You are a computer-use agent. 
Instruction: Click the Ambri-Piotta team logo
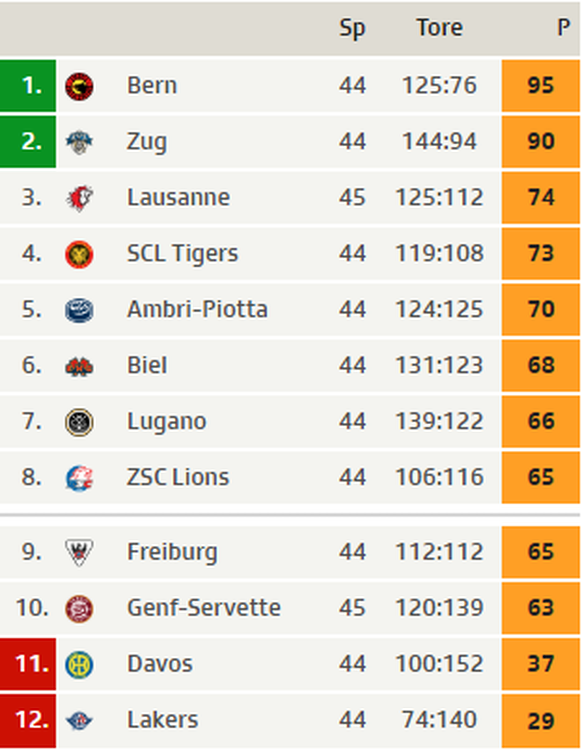(79, 310)
